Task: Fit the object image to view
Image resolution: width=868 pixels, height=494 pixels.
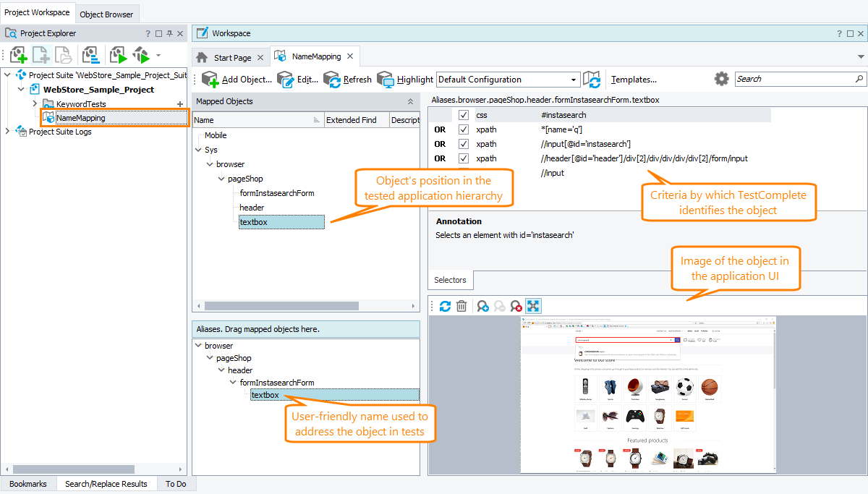Action: [x=533, y=305]
